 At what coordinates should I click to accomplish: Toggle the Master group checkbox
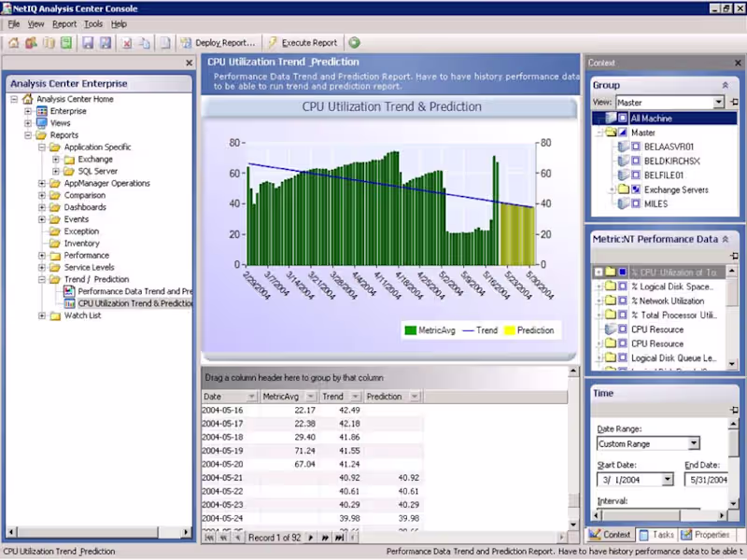coord(622,133)
